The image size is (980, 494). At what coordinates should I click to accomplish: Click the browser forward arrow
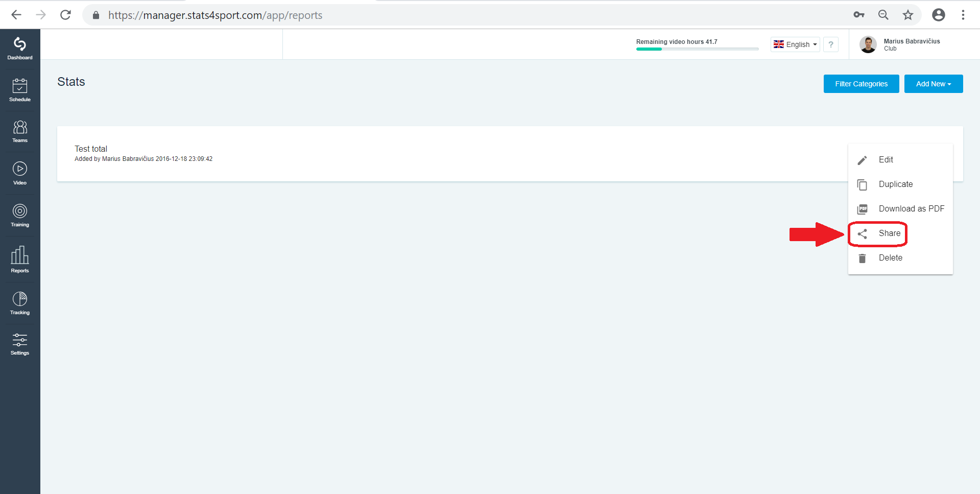(41, 15)
